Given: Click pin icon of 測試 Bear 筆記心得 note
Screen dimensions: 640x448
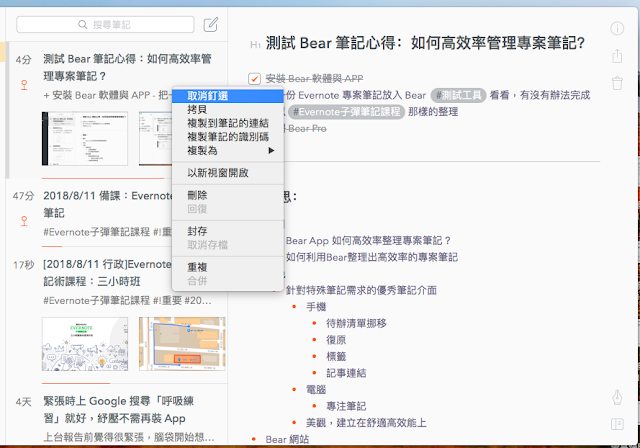Looking at the screenshot, I should point(24,85).
